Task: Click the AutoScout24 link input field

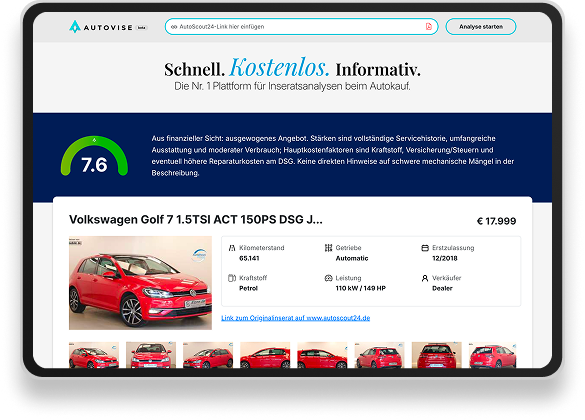Action: [301, 27]
